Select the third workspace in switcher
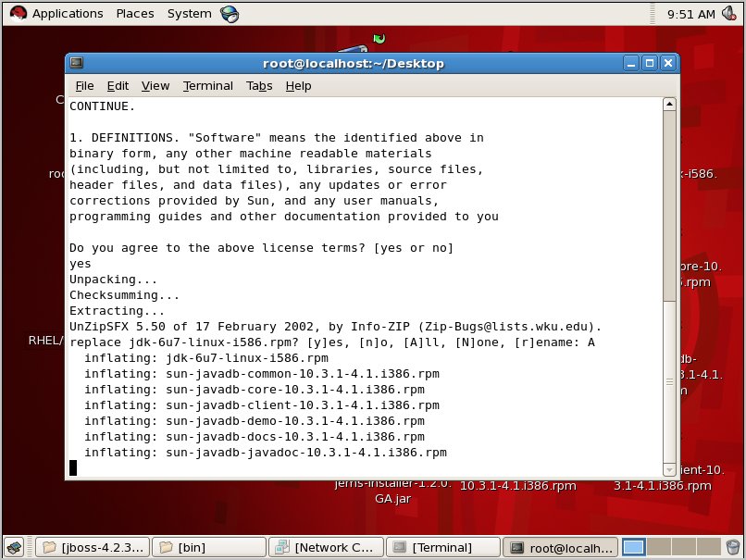The height and width of the screenshot is (560, 746). tap(684, 547)
